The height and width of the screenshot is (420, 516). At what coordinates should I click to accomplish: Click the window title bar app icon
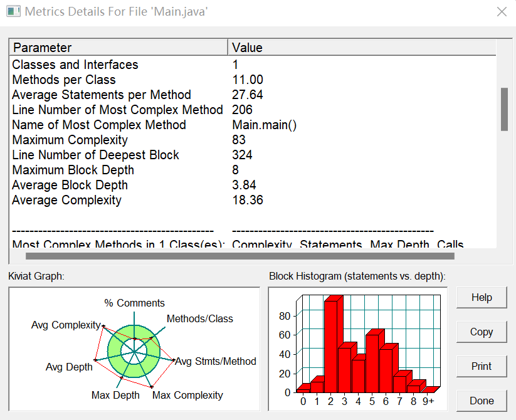coord(13,11)
